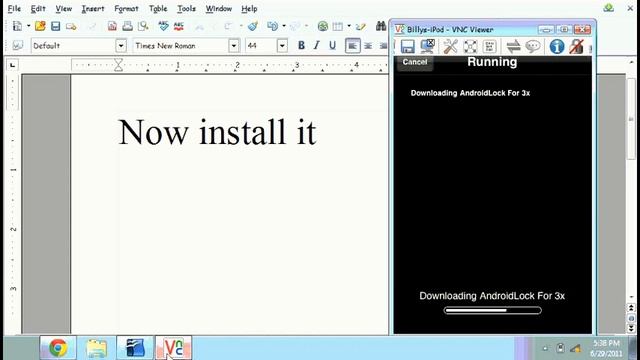The height and width of the screenshot is (360, 640).
Task: Click the download progress bar in VNC screen
Action: point(493,310)
